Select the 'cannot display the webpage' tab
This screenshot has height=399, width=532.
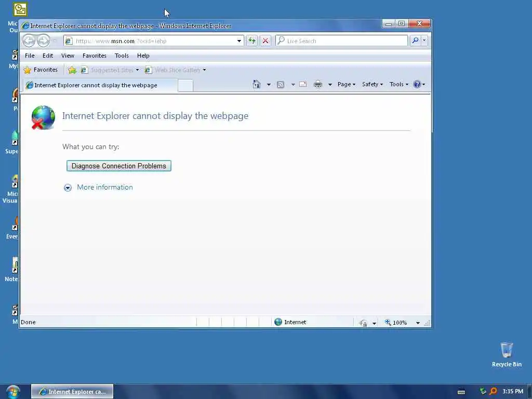100,85
